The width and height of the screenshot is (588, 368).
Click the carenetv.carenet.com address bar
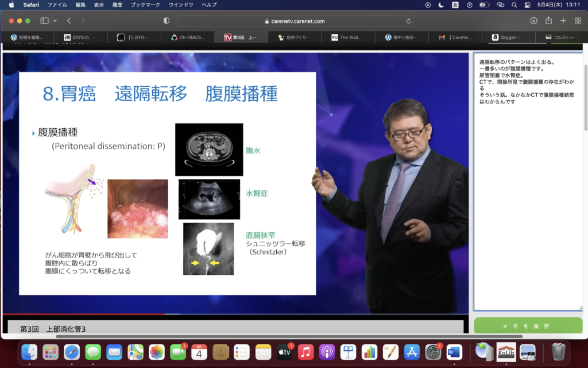[294, 21]
